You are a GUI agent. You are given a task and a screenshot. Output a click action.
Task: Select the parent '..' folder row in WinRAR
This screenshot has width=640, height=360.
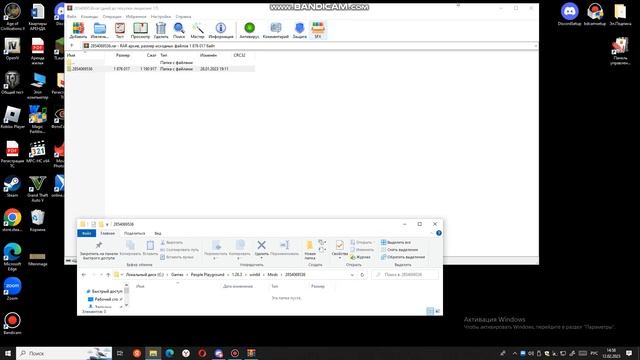pos(161,62)
